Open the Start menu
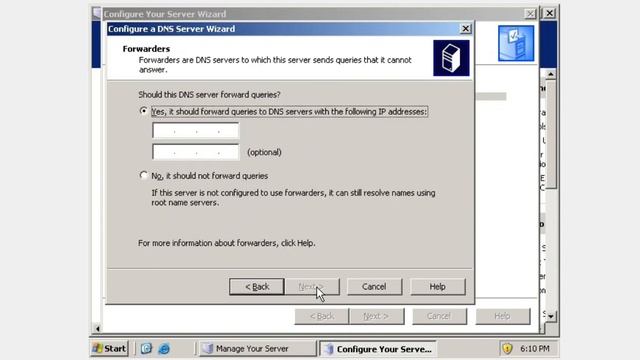 click(x=109, y=349)
